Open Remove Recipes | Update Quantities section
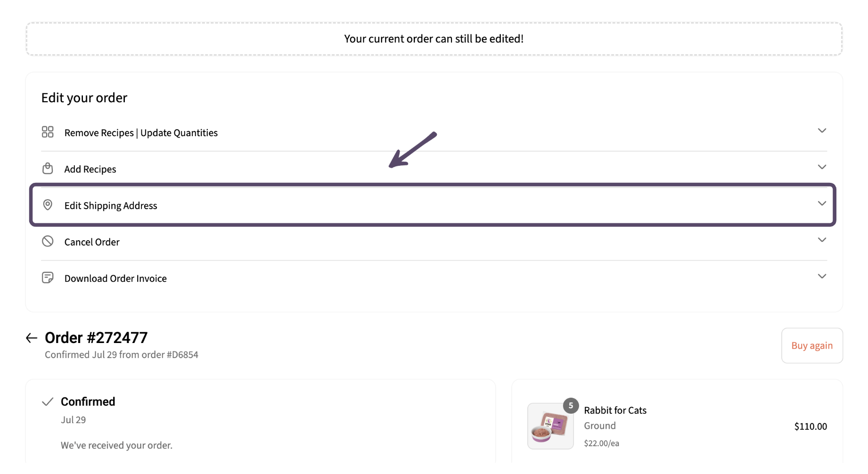 434,132
